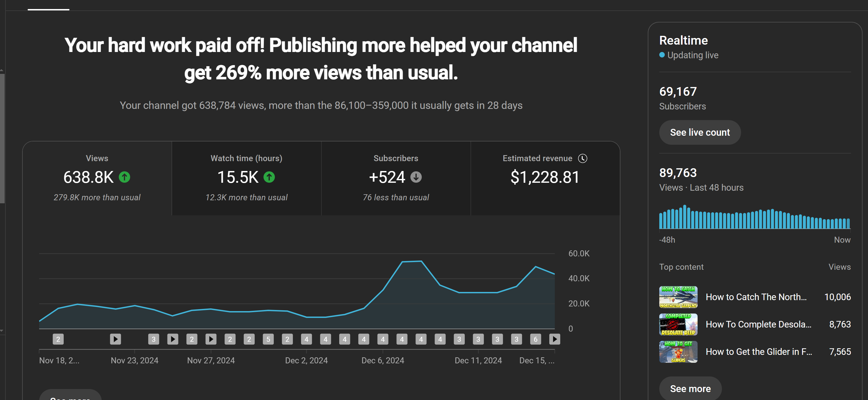Click the timeline marker labeled 6
Screen dimensions: 868x400
click(535, 339)
